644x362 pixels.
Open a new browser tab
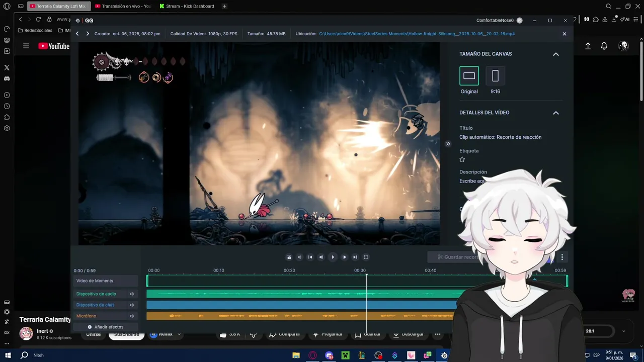click(224, 7)
